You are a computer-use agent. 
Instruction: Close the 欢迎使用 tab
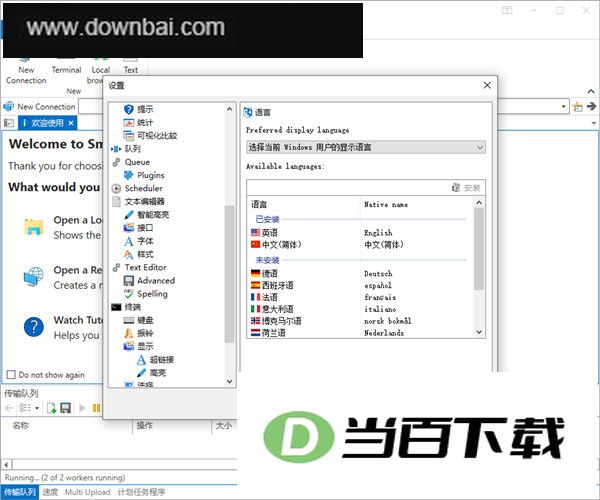point(71,123)
